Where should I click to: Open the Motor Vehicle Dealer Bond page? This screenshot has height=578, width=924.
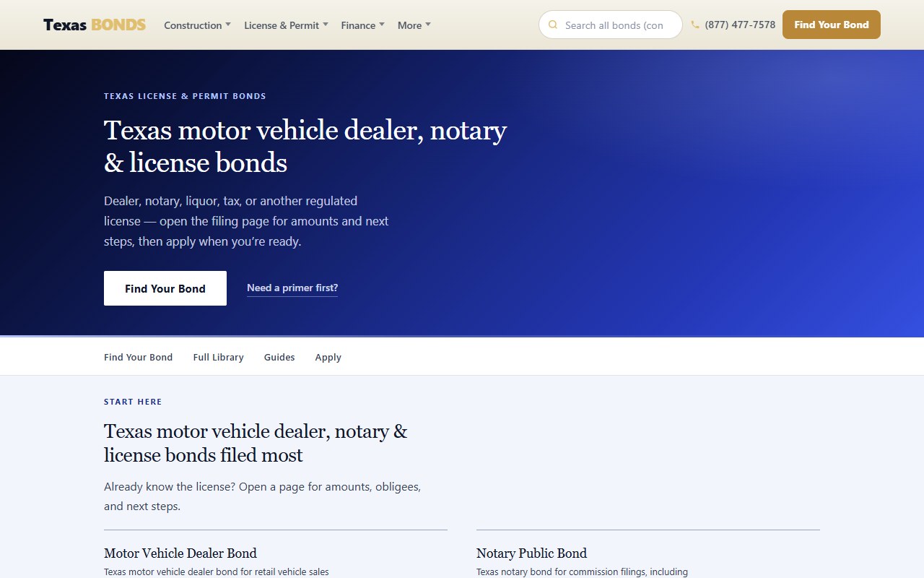click(180, 553)
